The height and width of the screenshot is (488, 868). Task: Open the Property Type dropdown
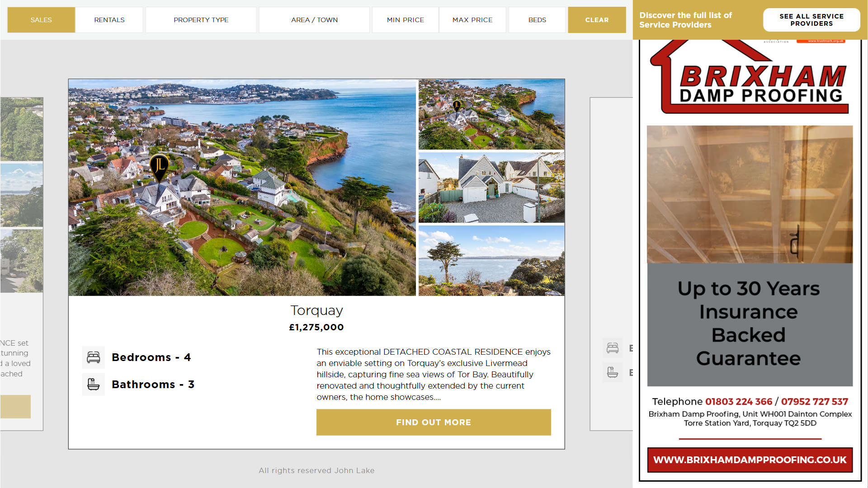(201, 20)
